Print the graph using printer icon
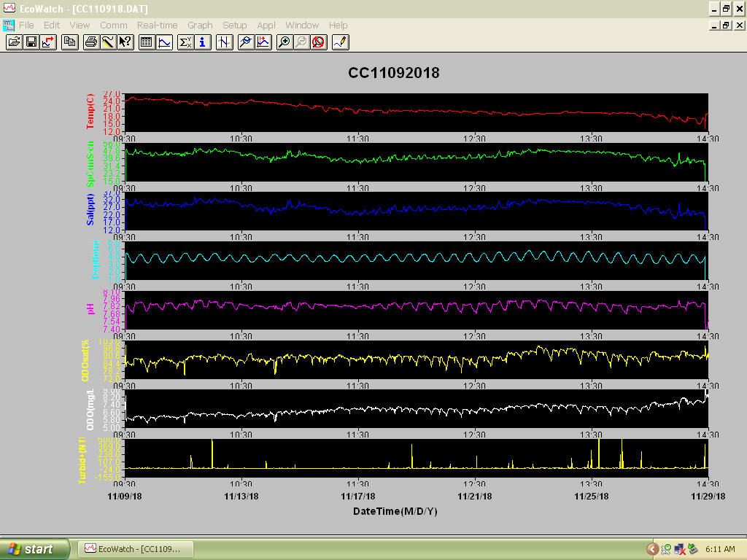Screen dimensions: 747x560 click(x=91, y=42)
